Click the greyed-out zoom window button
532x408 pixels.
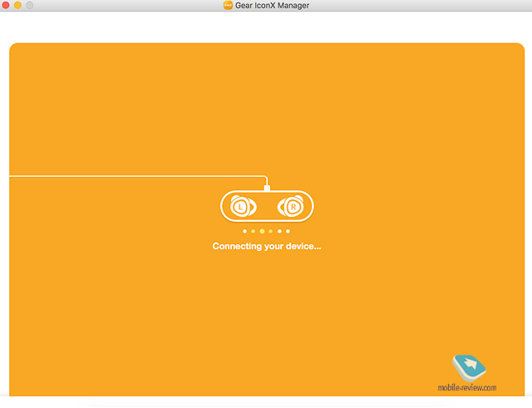point(30,5)
